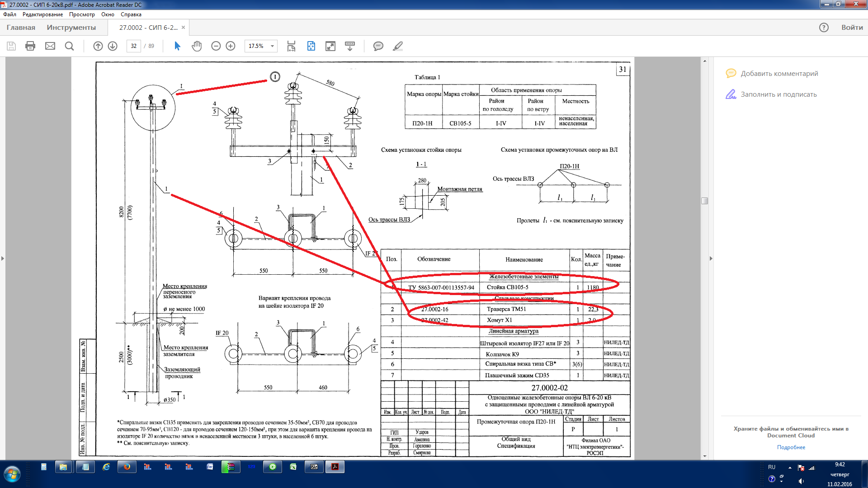Open the Find text magnifier tool
868x488 pixels.
pyautogui.click(x=69, y=46)
